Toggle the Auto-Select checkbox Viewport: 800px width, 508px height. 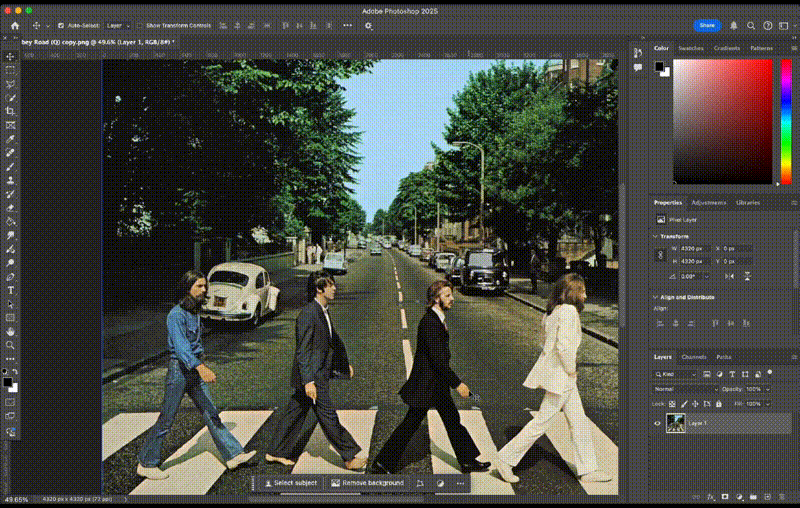pos(61,25)
